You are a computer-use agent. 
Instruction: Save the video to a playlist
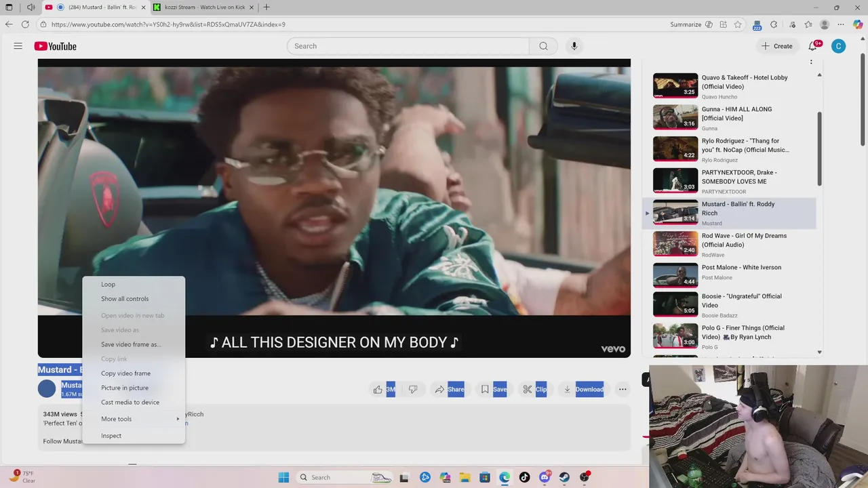coord(494,389)
